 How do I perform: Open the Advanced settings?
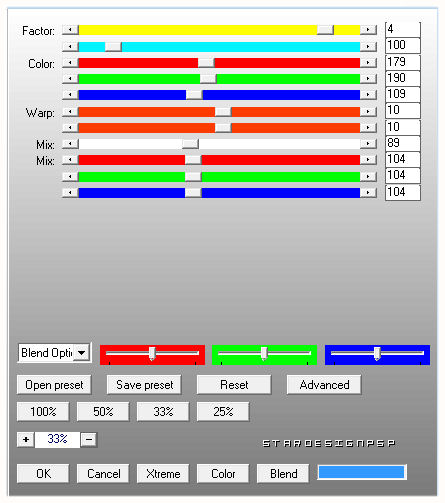(324, 385)
